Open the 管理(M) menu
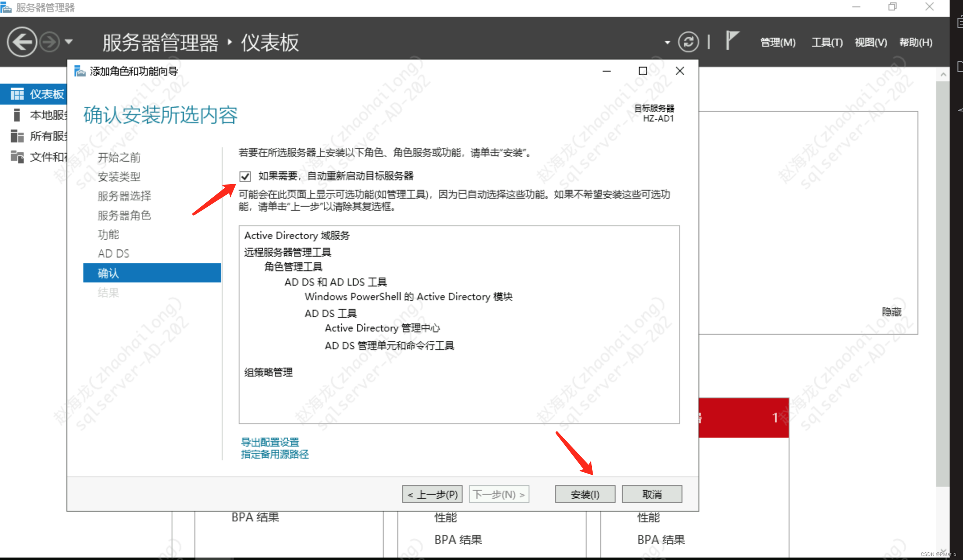The height and width of the screenshot is (560, 963). point(777,42)
